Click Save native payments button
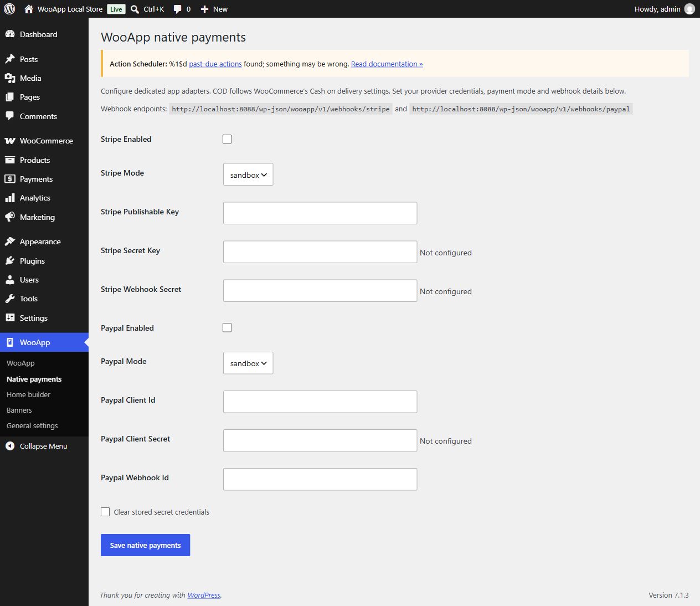 point(145,545)
